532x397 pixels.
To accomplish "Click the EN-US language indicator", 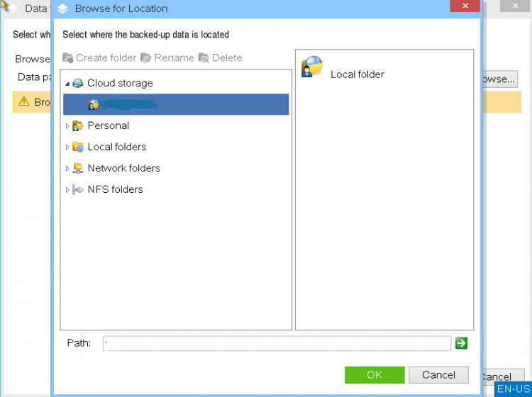I will [514, 389].
